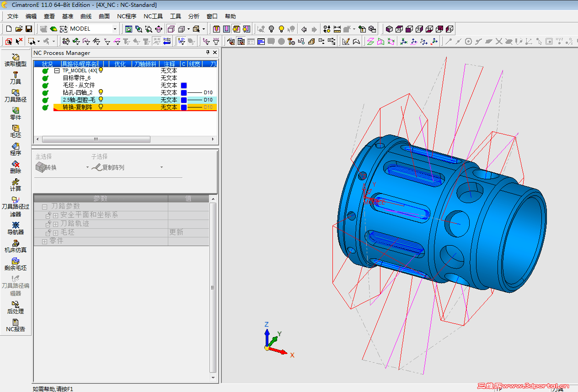Open the 刀具 (Cutters) sidebar tool
Screen dimensions: 578x392
pyautogui.click(x=16, y=78)
